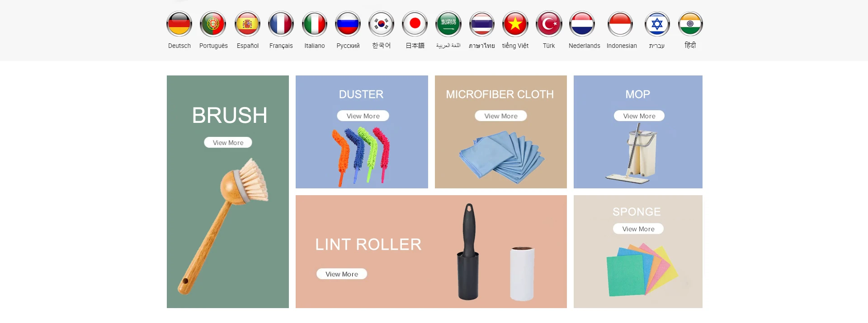Click the French flag icon

281,23
